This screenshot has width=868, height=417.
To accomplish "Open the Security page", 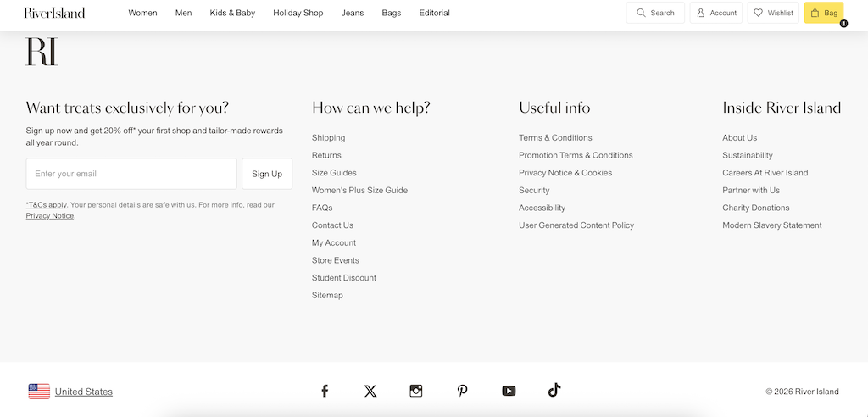I will pos(534,191).
